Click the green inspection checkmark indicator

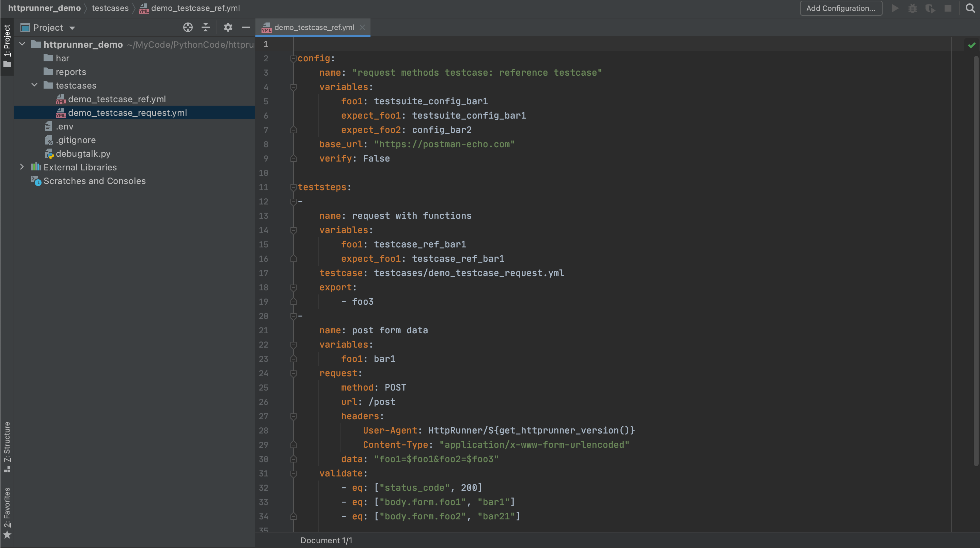[x=971, y=45]
